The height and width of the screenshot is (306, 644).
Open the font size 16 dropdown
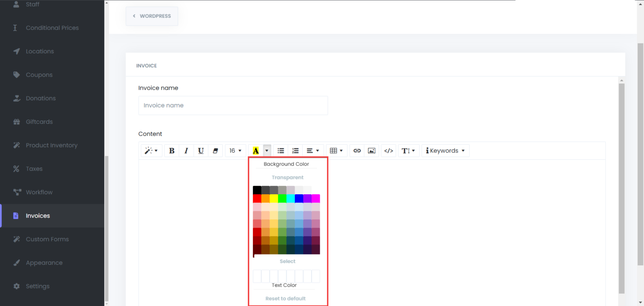pyautogui.click(x=236, y=150)
